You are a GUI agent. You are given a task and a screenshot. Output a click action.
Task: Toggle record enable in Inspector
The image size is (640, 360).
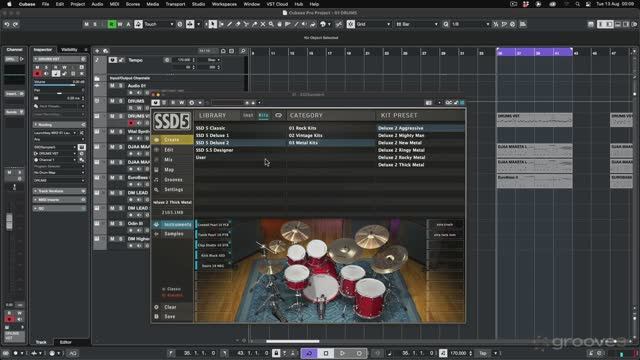[x=37, y=73]
